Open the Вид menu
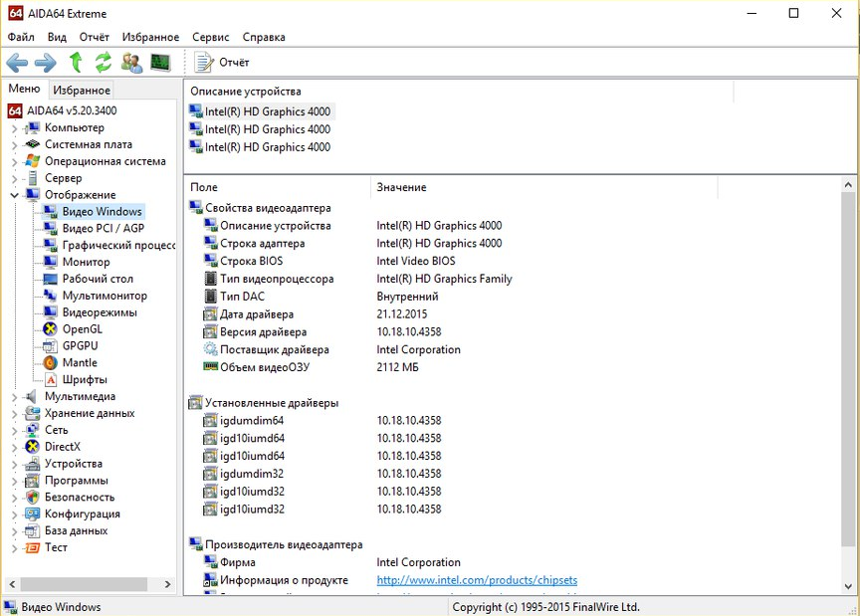 coord(57,37)
